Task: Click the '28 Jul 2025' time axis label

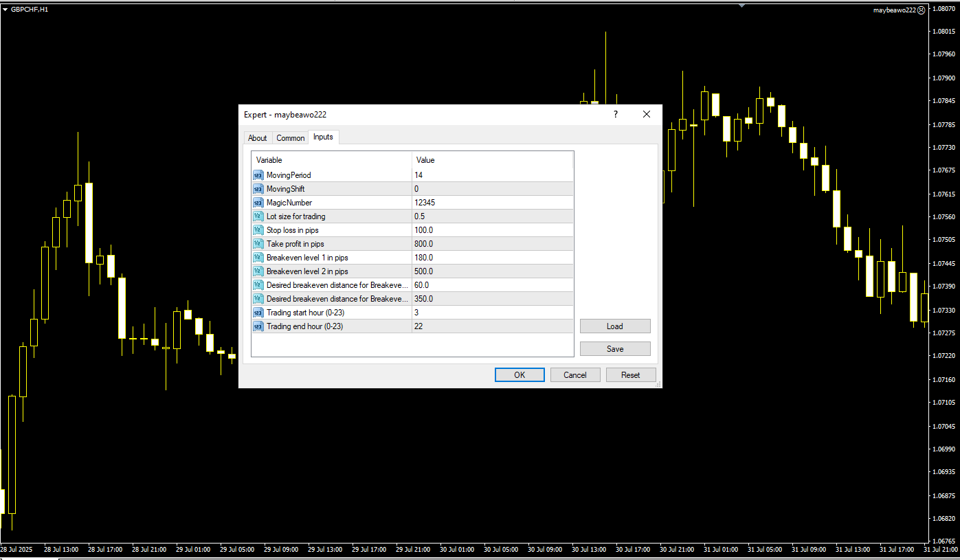Action: click(x=16, y=550)
